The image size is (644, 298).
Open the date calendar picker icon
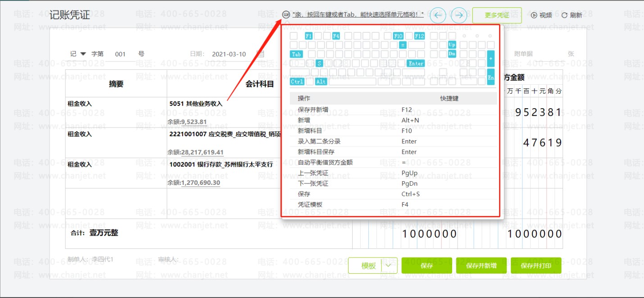[x=260, y=54]
